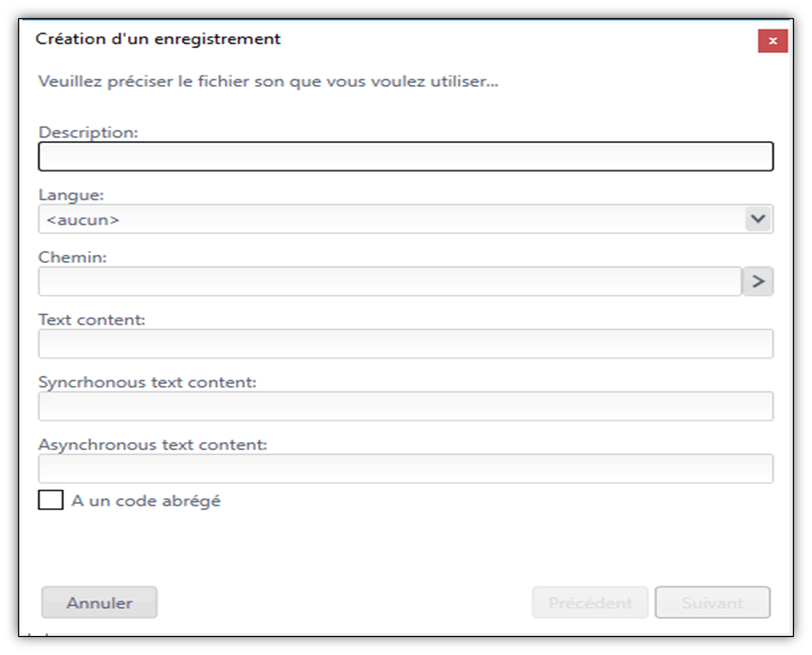Tick the 'A un code abrégé' checkbox
Screen dimensions: 812x655
coord(50,500)
